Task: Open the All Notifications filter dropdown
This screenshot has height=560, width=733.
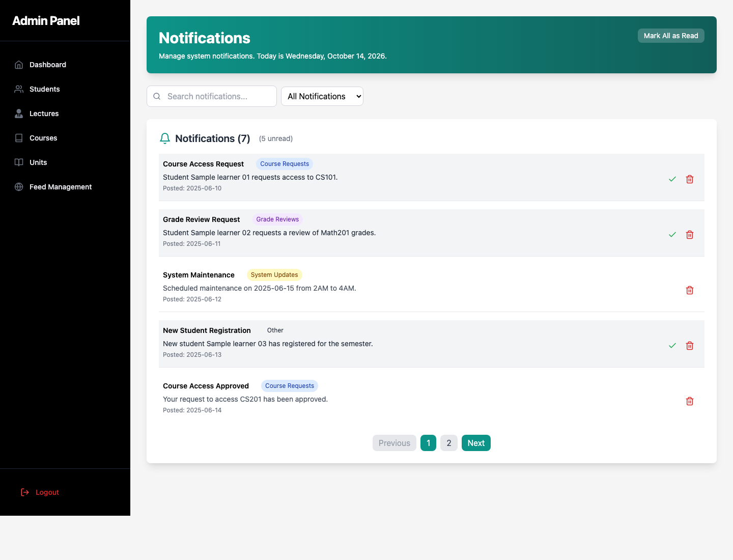Action: coord(322,96)
